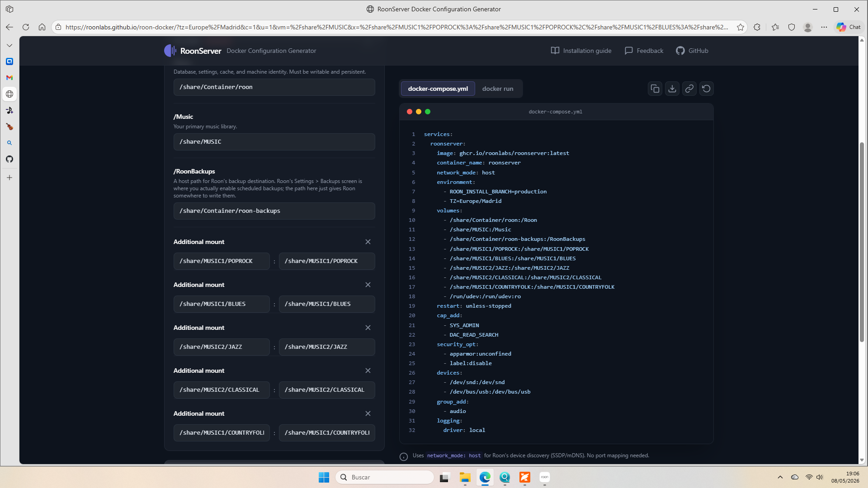Open the Feedback page

[x=644, y=51]
